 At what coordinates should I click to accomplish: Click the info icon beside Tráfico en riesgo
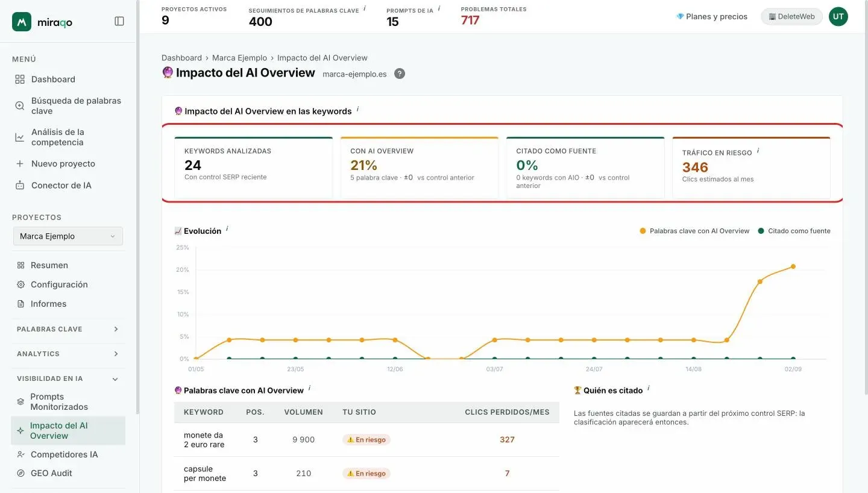point(758,151)
